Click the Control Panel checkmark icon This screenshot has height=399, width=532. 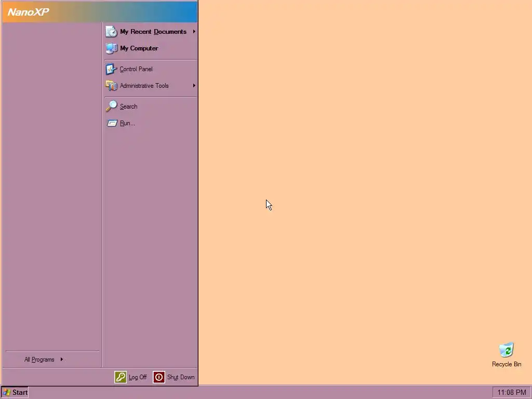point(111,69)
